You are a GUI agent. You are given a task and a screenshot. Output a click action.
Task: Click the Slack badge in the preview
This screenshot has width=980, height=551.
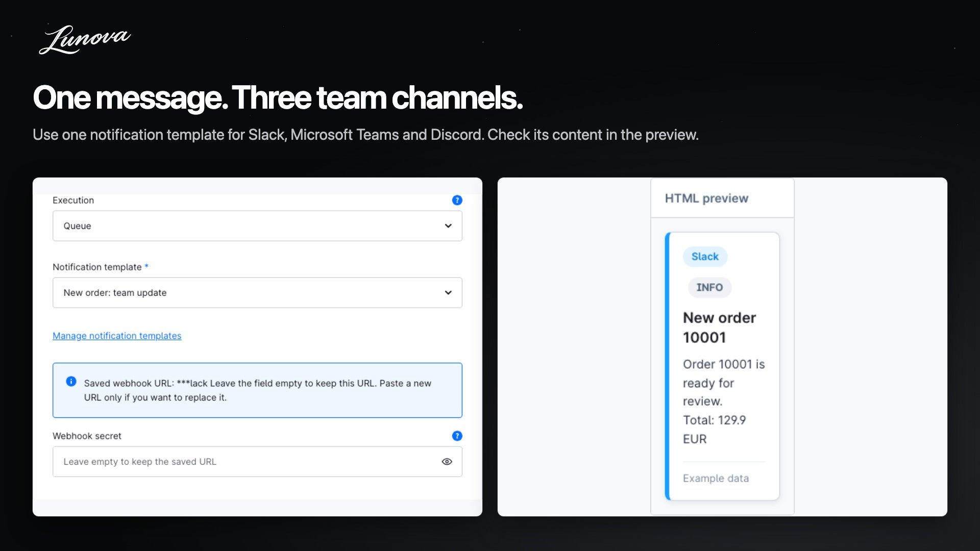(705, 257)
